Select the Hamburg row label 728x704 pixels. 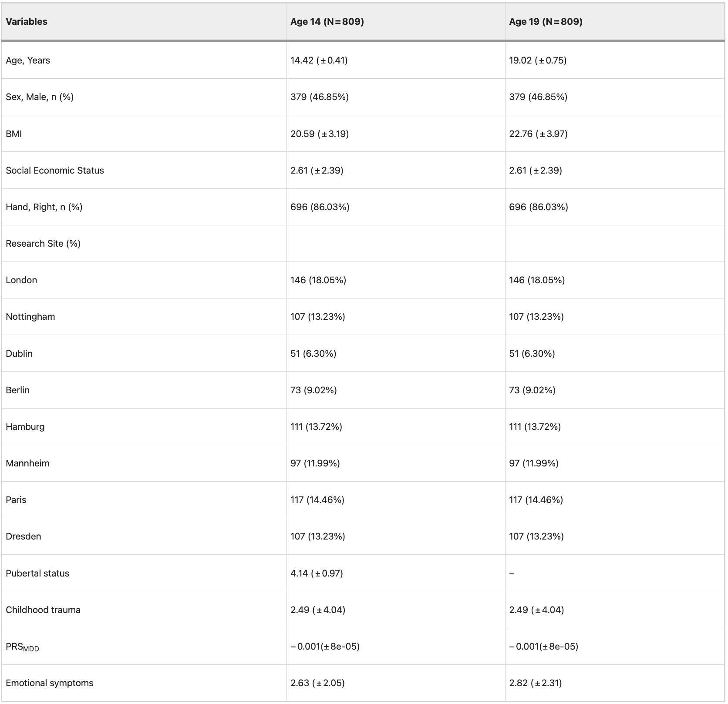(25, 426)
